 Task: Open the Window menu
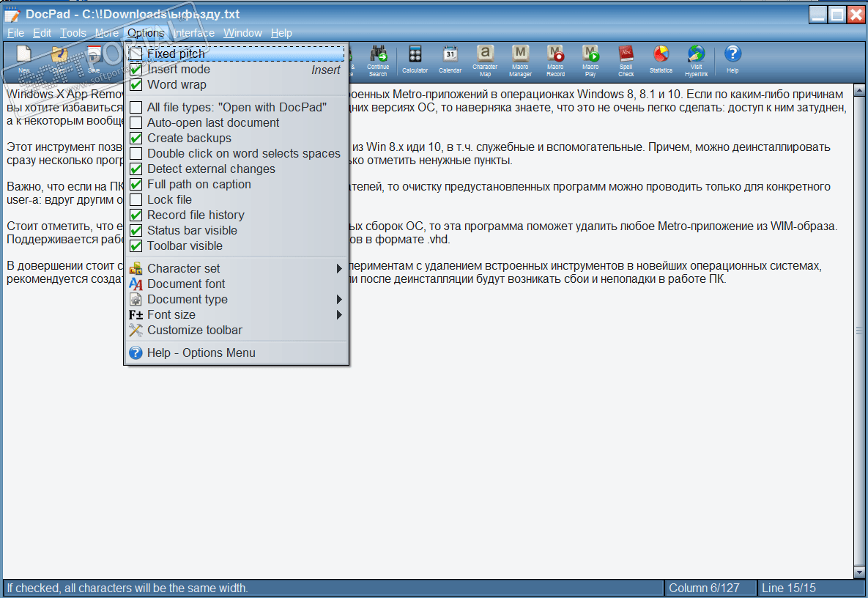(x=242, y=33)
